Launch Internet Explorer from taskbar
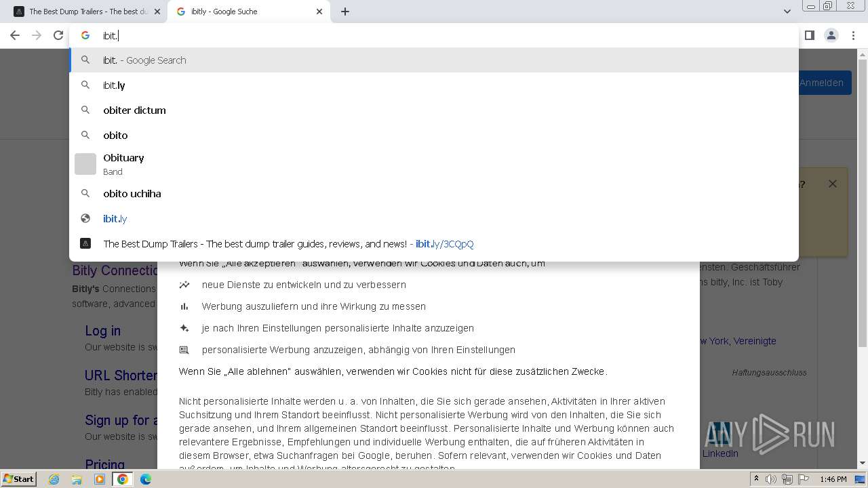Screen dimensions: 868x488 point(54,479)
